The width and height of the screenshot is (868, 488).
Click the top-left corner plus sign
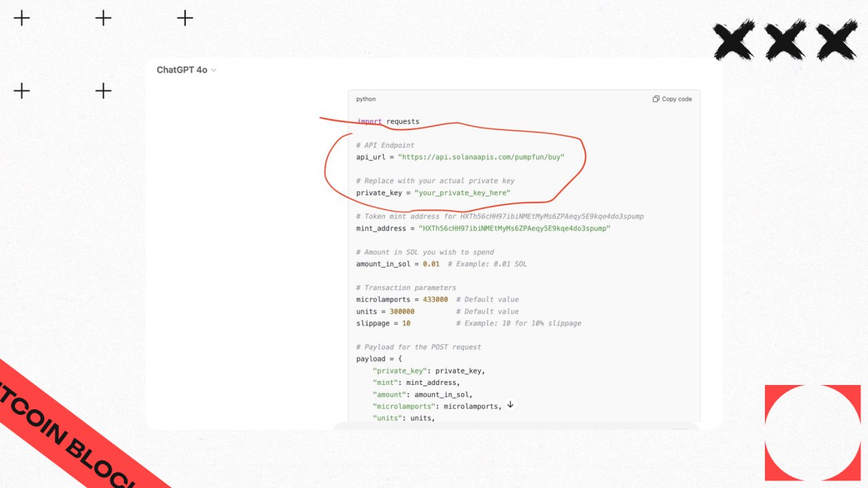point(22,18)
